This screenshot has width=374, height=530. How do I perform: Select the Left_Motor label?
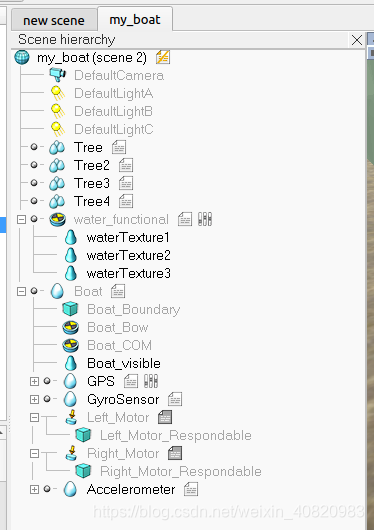118,417
